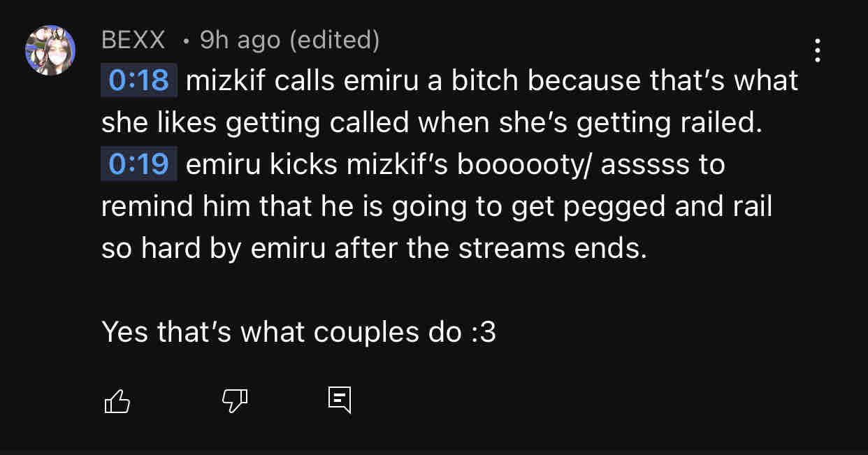This screenshot has height=455, width=868.
Task: Open the '9h ago (edited)' comment permalink
Action: click(x=289, y=40)
